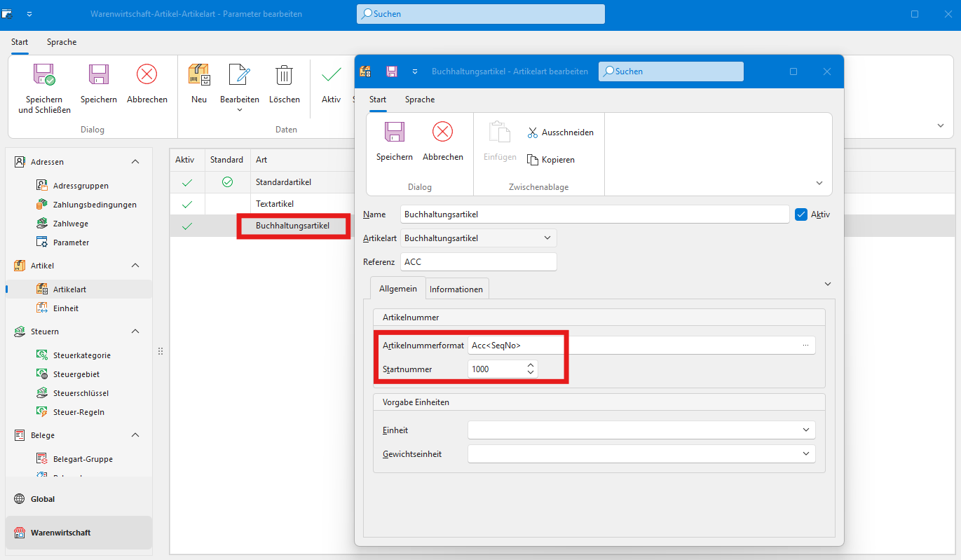Switch to the Informationen tab
Screen dimensions: 961x560
pos(456,289)
